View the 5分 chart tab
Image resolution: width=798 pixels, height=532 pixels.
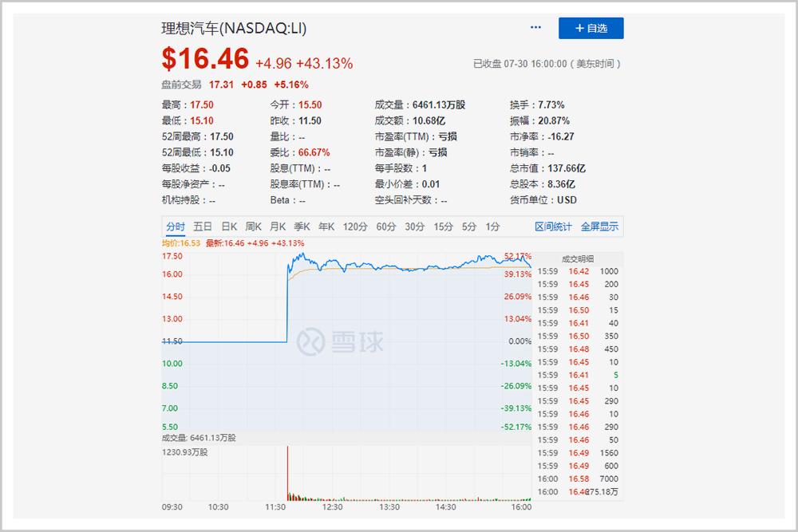coord(468,227)
